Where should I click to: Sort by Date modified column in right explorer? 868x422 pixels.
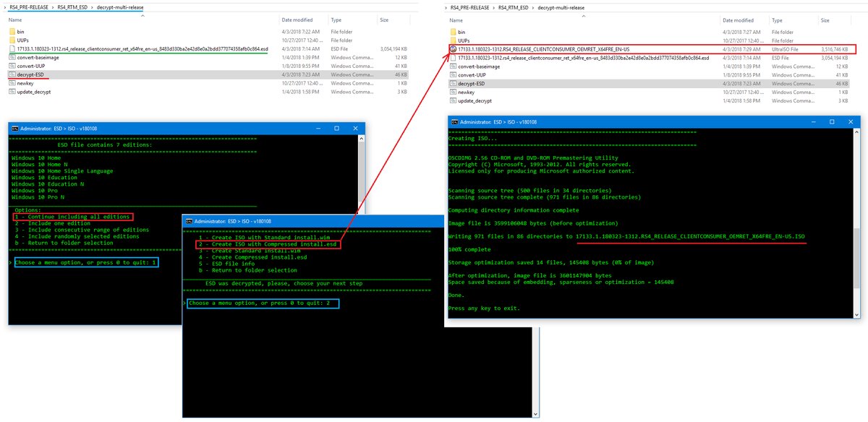point(739,20)
